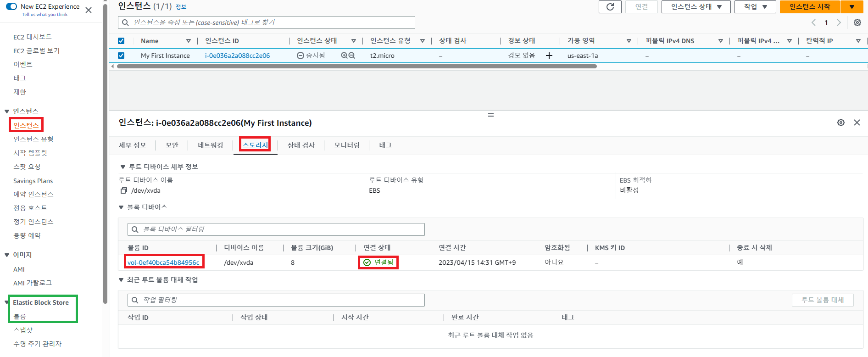
Task: Go to next page of instances
Action: [x=839, y=22]
